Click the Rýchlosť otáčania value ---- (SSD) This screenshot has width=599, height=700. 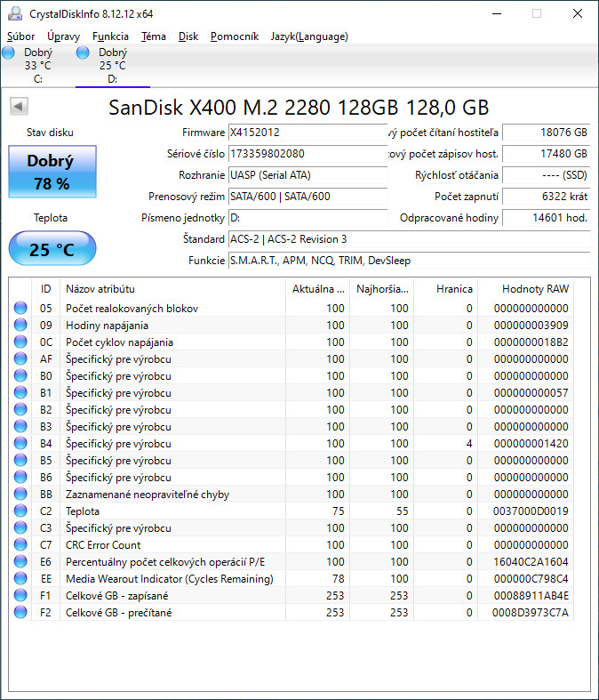(546, 175)
